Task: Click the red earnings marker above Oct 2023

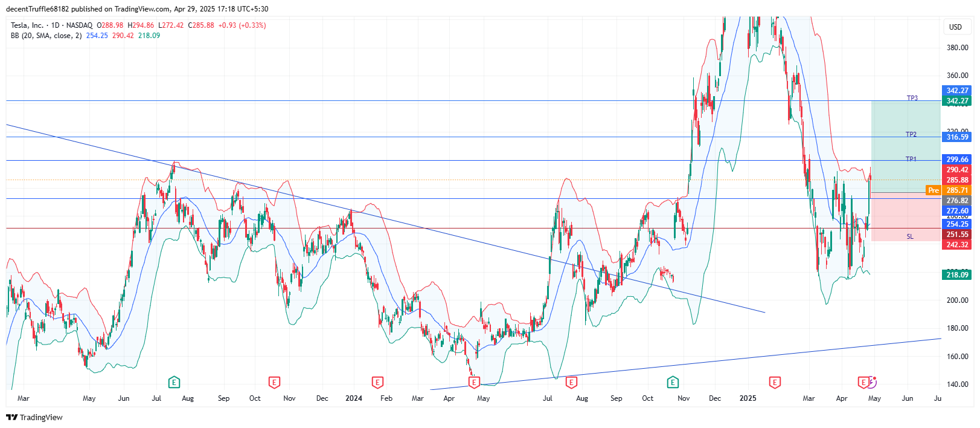Action: [274, 382]
